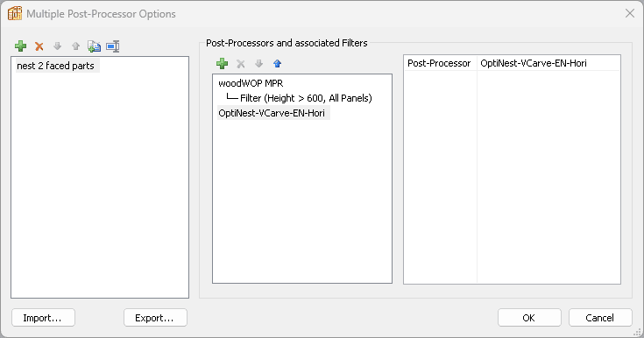Rename the selected configuration icon

(112, 46)
